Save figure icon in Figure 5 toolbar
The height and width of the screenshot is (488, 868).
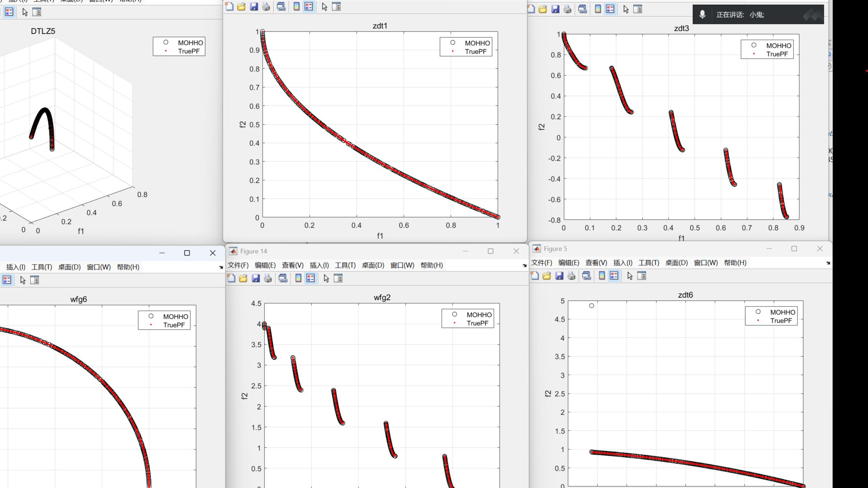pyautogui.click(x=559, y=276)
